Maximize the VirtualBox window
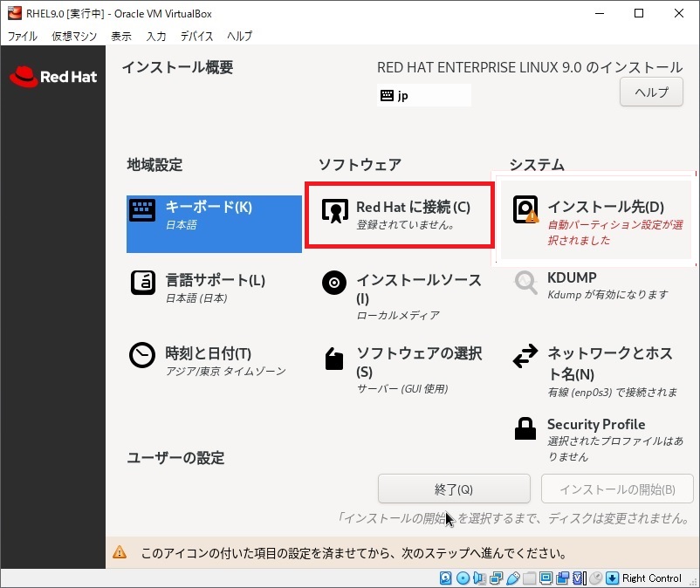 pyautogui.click(x=639, y=13)
